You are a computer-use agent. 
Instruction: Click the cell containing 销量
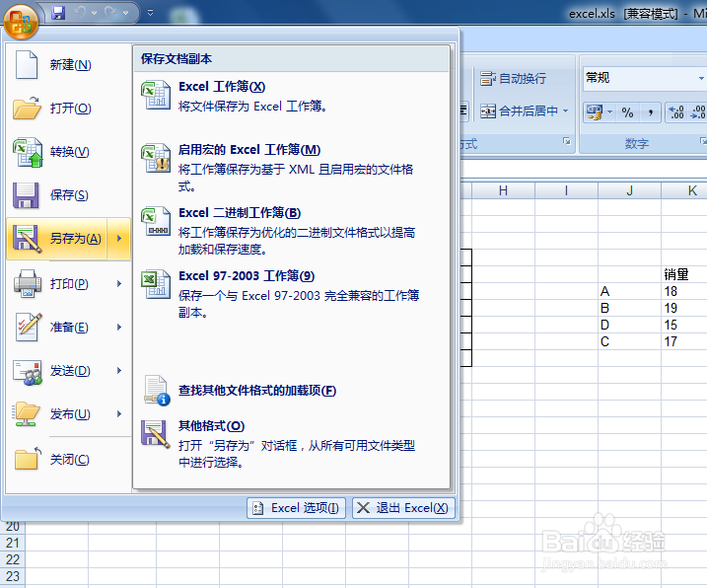684,274
